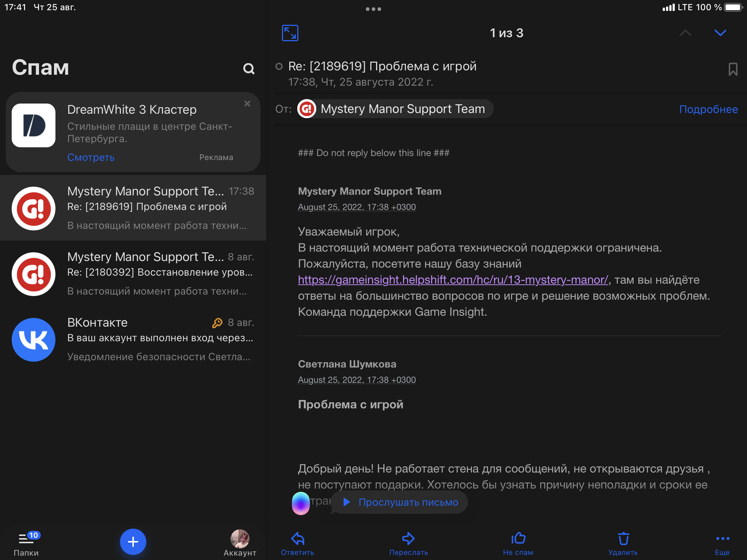Open gameinsight.helpshift.com knowledge base link
This screenshot has height=560, width=747.
[x=453, y=280]
